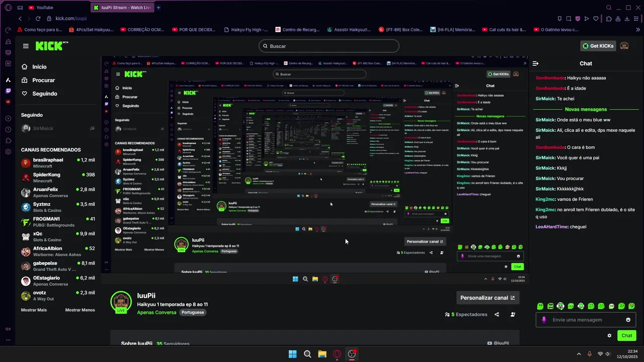Image resolution: width=644 pixels, height=362 pixels.
Task: Click LeoAHardTime username in chat
Action: [x=552, y=227]
